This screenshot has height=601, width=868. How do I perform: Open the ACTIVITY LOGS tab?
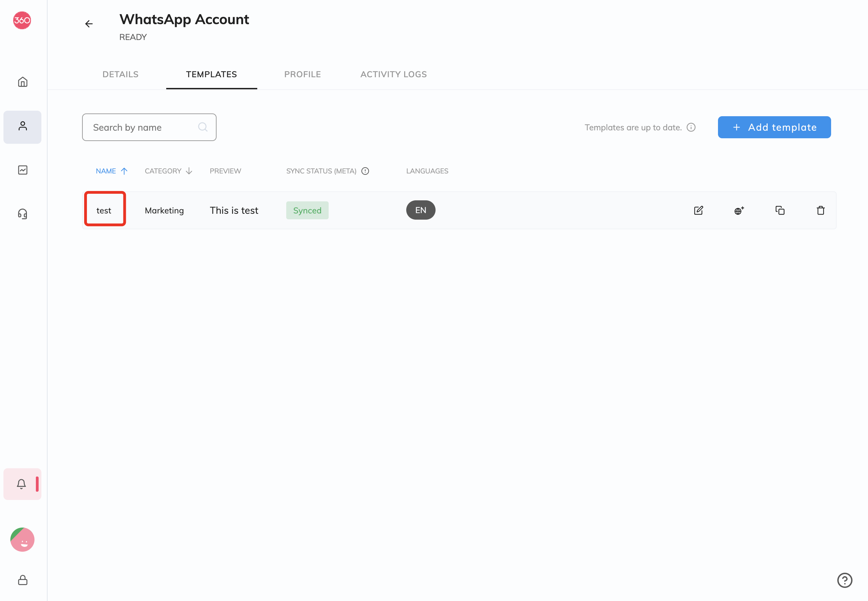[x=393, y=74]
